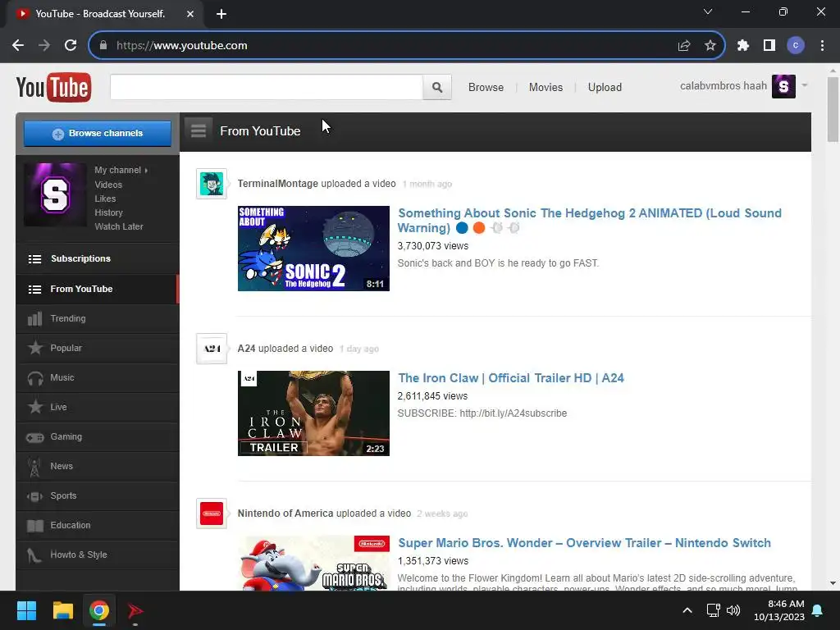
Task: Click the Upload link in the header
Action: (605, 87)
